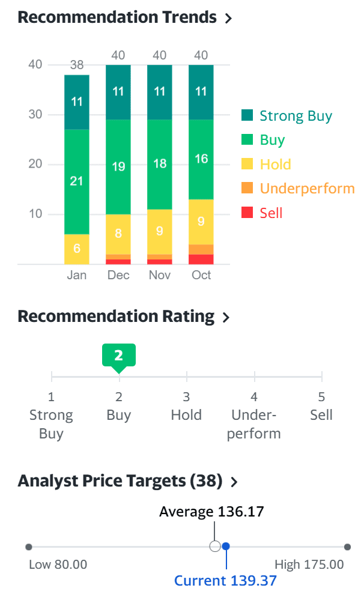Click the Oct bar's Hold segment (9)
This screenshot has height=600, width=364.
tap(201, 222)
